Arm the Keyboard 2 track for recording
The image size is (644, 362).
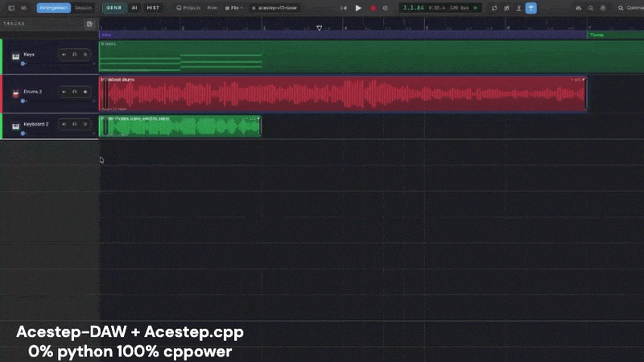point(85,124)
